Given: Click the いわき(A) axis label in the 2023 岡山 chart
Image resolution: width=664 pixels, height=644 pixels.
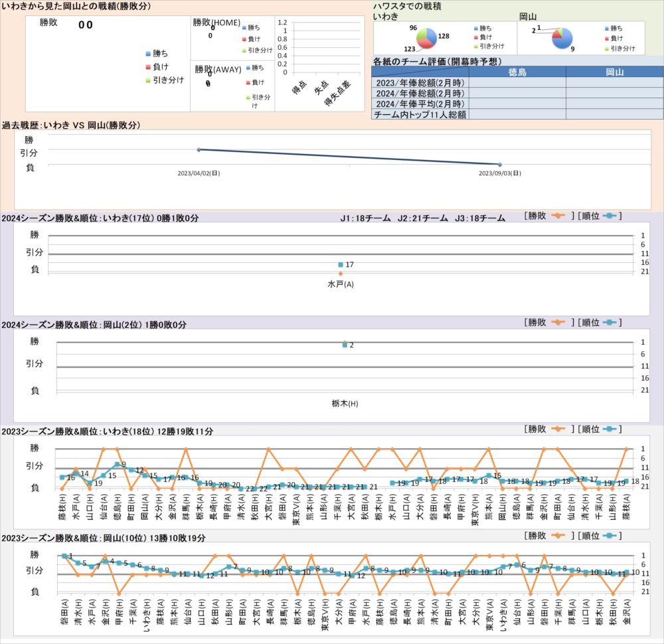Looking at the screenshot, I should [x=503, y=615].
